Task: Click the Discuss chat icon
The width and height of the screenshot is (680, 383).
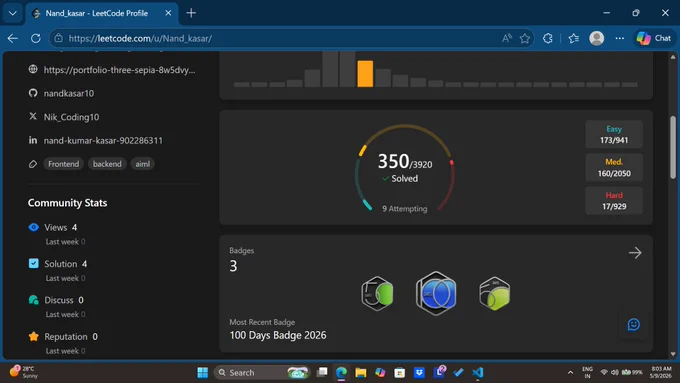Action: click(33, 300)
